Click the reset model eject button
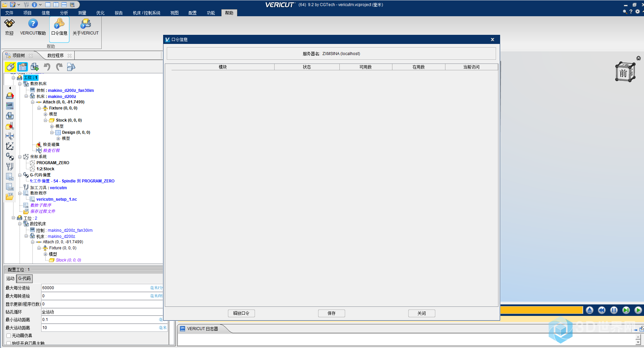The width and height of the screenshot is (644, 348). point(589,310)
